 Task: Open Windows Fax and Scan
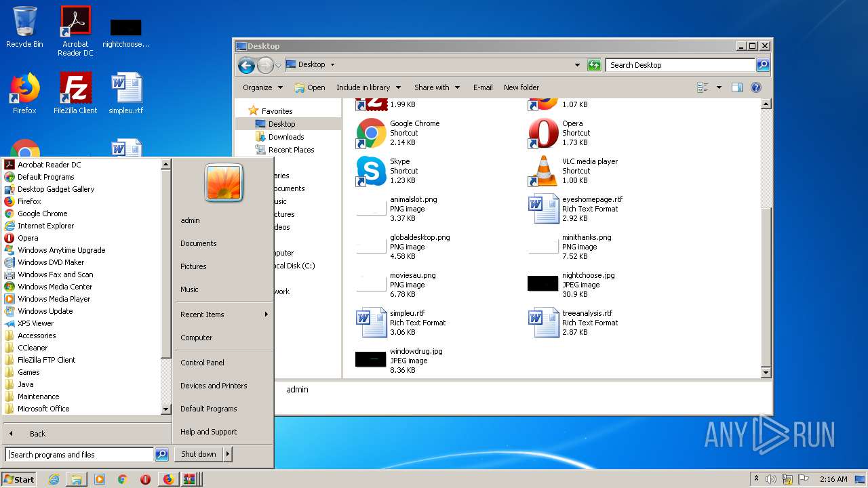click(x=55, y=274)
